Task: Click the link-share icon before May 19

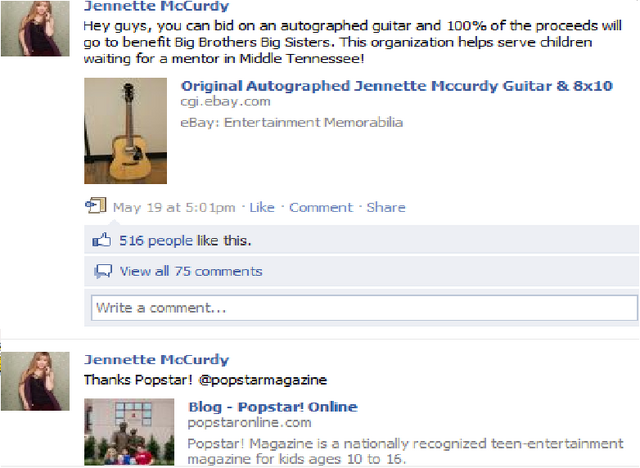Action: tap(96, 205)
